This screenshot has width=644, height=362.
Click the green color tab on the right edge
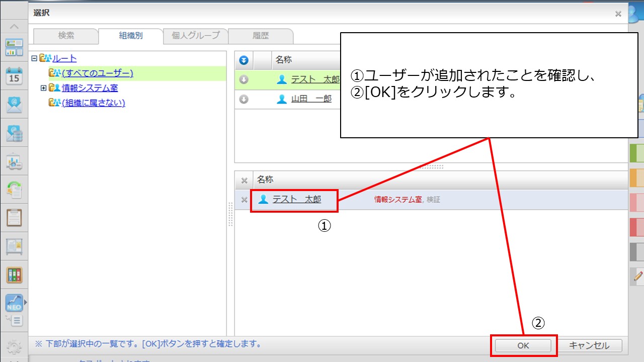coord(637,153)
